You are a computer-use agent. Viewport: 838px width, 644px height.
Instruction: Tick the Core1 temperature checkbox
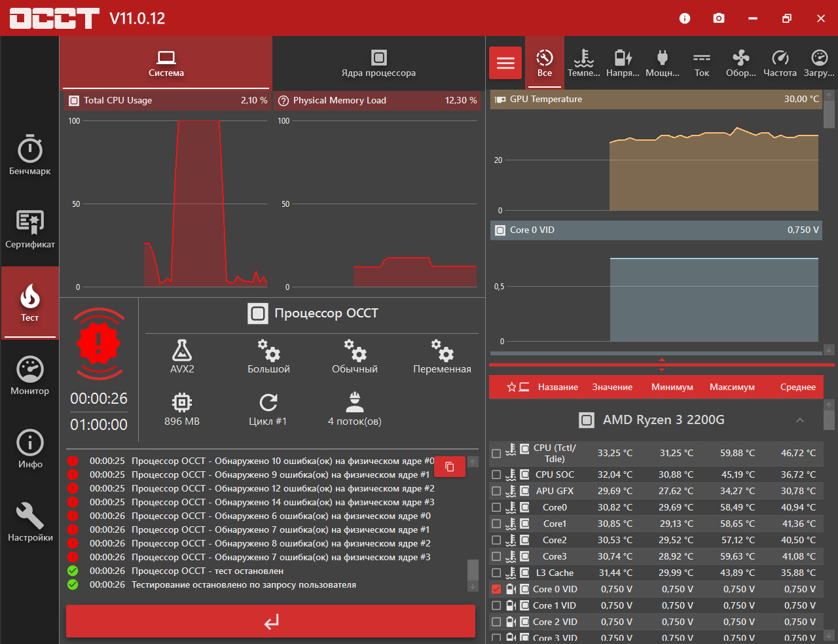pyautogui.click(x=496, y=524)
